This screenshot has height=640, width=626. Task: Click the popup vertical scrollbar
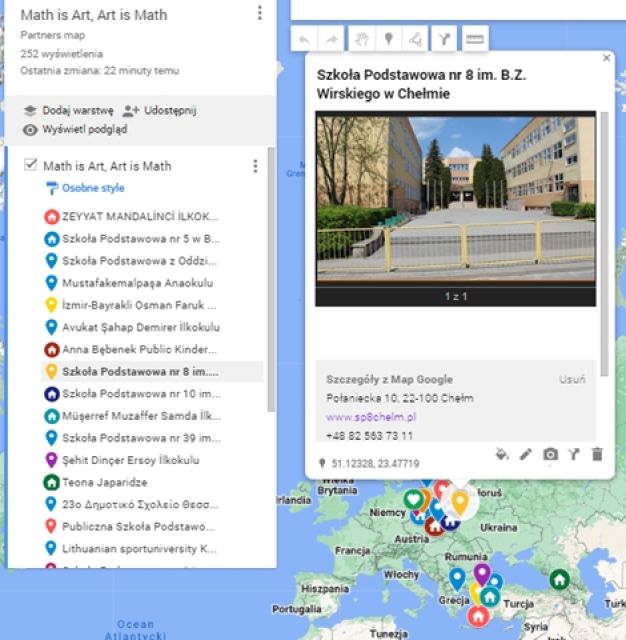tap(604, 244)
